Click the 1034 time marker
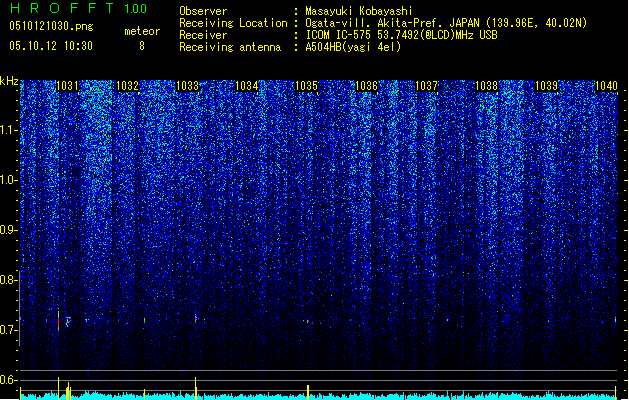Screen dimensions: 629x400 247,86
